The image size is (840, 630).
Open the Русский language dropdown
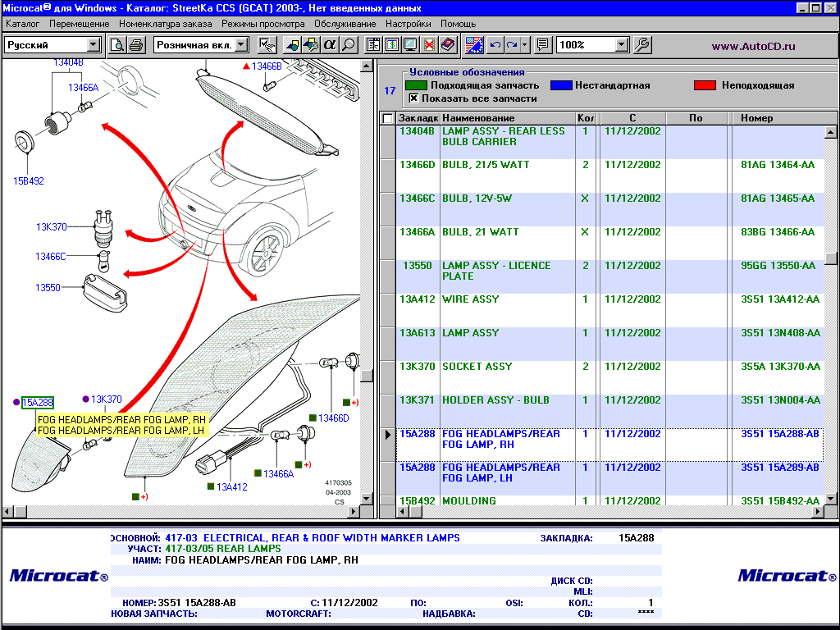pos(94,45)
